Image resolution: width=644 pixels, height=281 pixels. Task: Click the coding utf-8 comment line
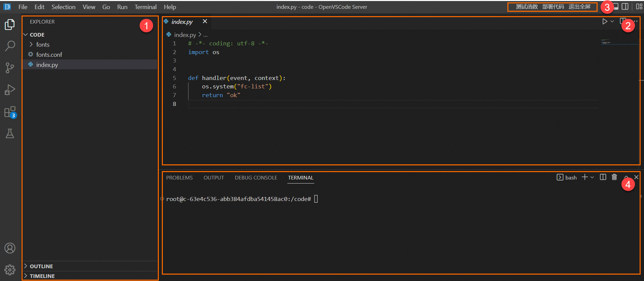point(228,43)
